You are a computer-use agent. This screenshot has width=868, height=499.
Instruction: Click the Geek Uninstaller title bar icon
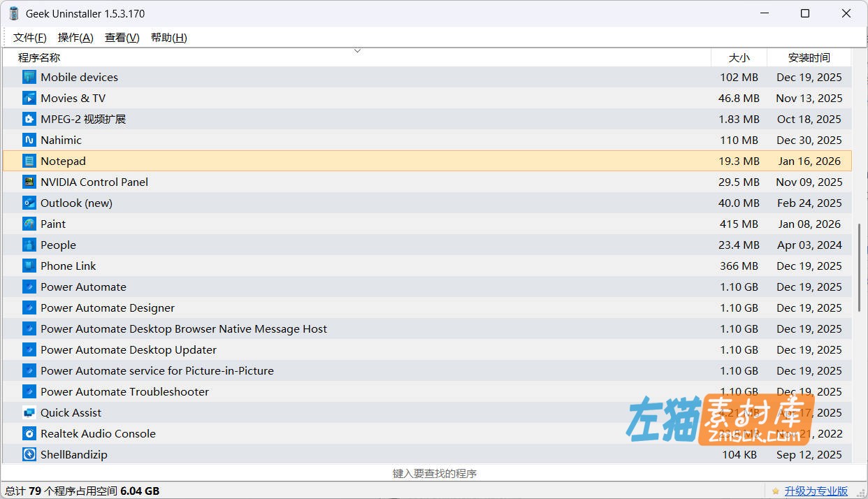tap(12, 13)
